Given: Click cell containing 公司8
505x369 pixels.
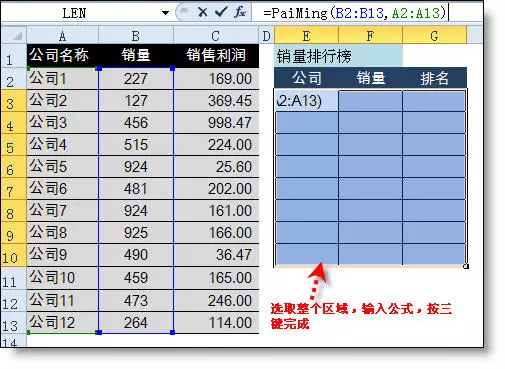Looking at the screenshot, I should pyautogui.click(x=62, y=233).
